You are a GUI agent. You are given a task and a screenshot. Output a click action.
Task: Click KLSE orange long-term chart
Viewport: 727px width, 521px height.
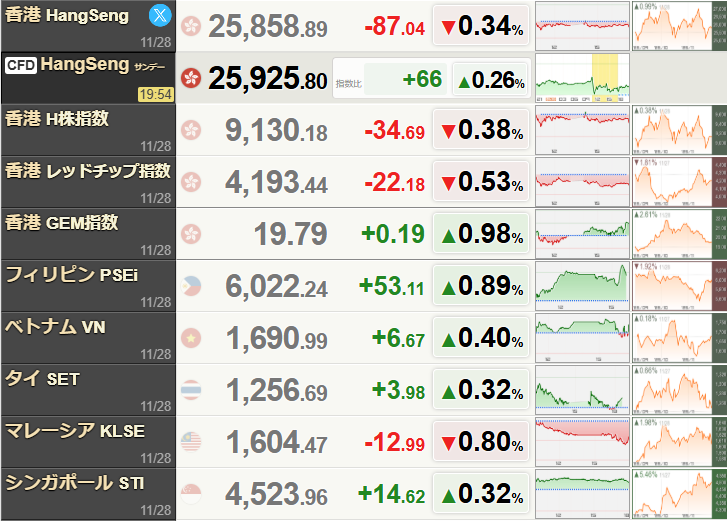(x=679, y=442)
